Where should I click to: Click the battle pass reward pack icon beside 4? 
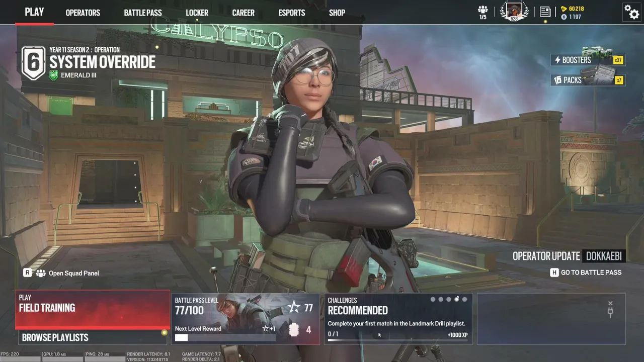point(294,330)
